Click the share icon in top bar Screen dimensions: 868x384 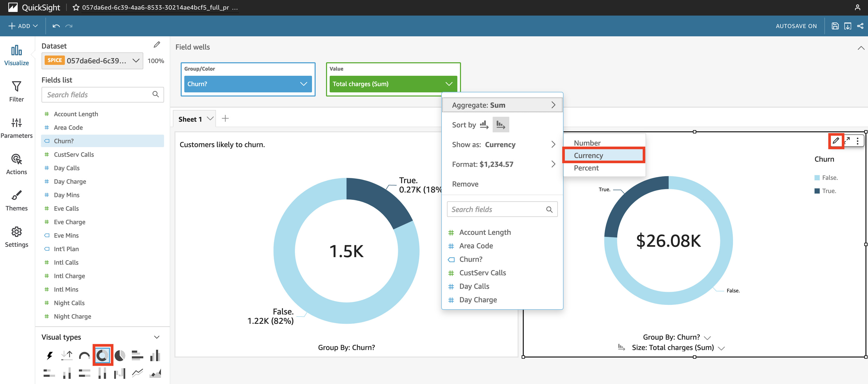coord(860,26)
